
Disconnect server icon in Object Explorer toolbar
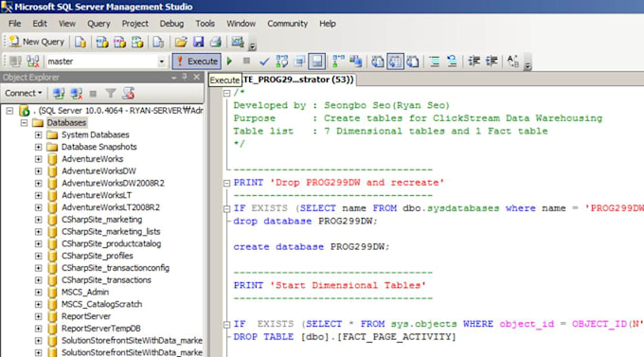[77, 93]
